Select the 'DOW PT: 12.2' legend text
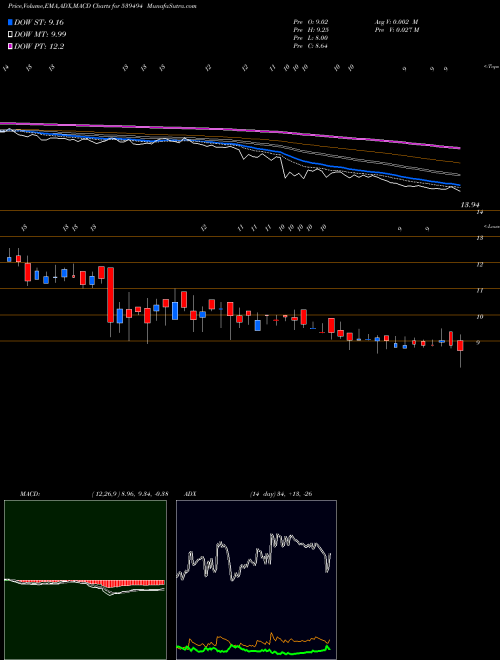500x660 pixels. pyautogui.click(x=39, y=47)
